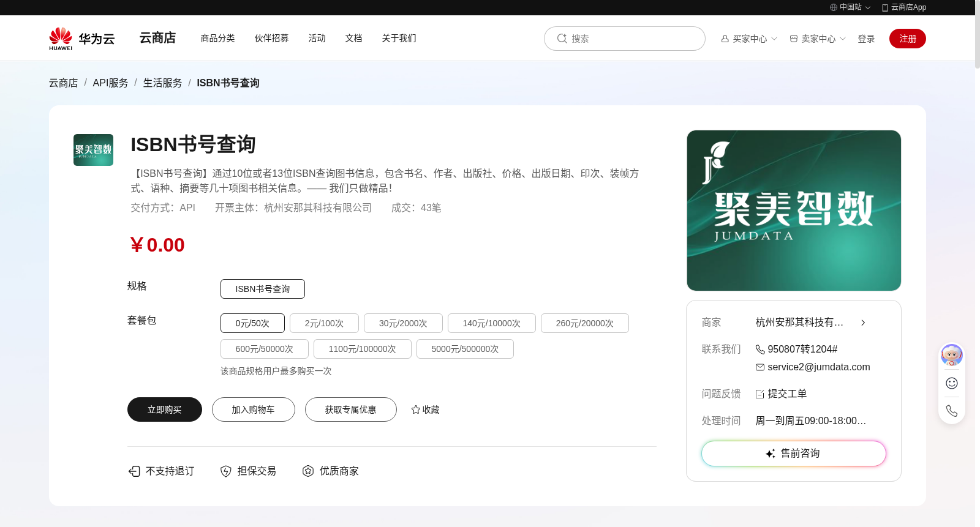Expand merchant details chevron next to 杭州安那其科技有…
Image resolution: width=980 pixels, height=527 pixels.
863,323
